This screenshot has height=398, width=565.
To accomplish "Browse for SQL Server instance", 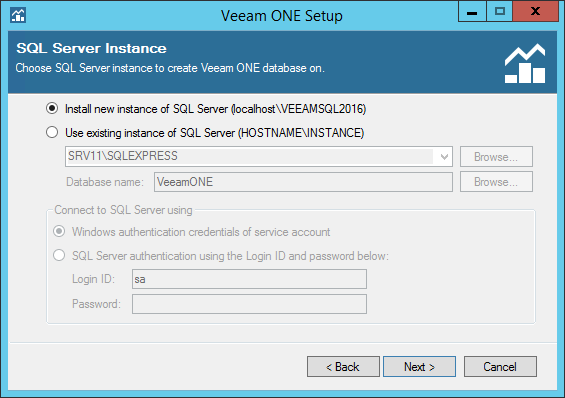I will [x=496, y=157].
